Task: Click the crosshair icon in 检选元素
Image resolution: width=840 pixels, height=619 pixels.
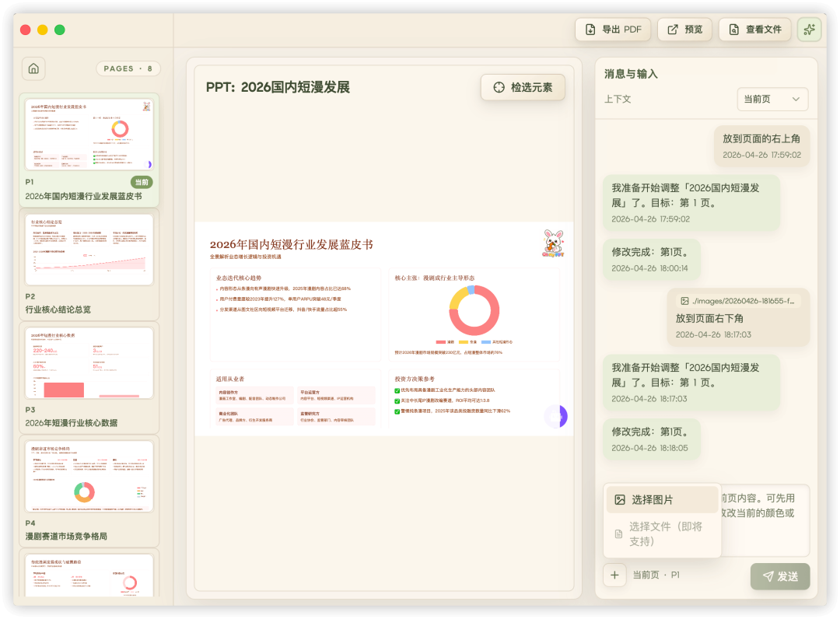Action: pos(499,87)
